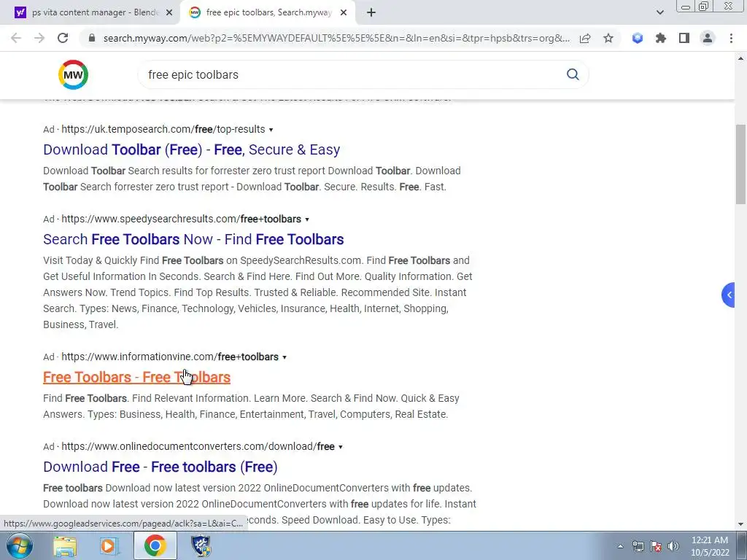Click the page vertical scrollbar thumb
This screenshot has width=747, height=560.
(x=740, y=164)
